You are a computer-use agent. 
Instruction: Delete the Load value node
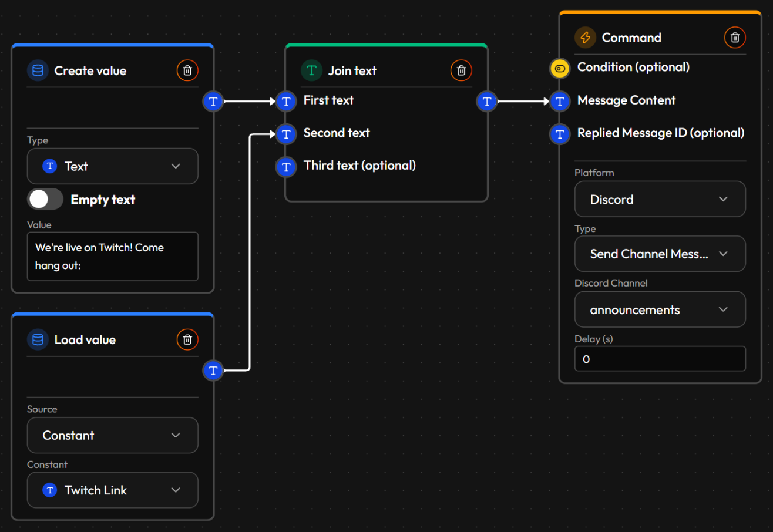pos(187,339)
